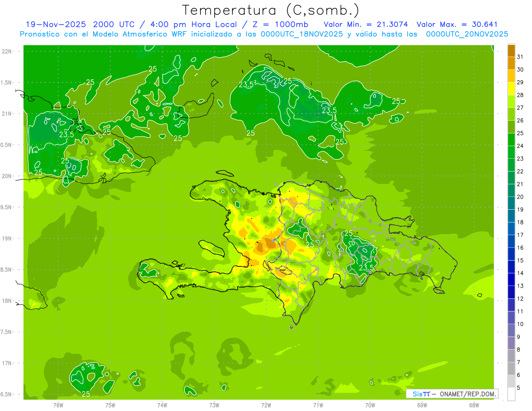The width and height of the screenshot is (532, 411).
Task: Click the legend value "22"
Action: pos(520,172)
